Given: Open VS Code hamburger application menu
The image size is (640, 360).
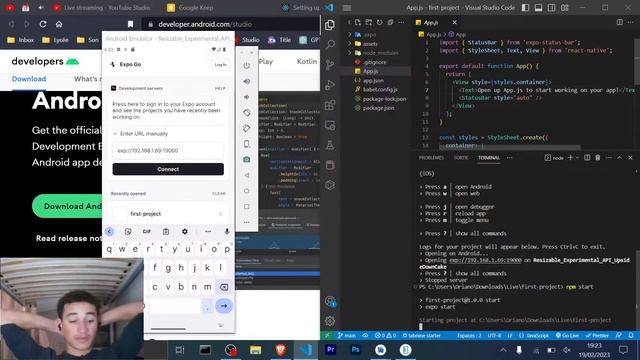Looking at the screenshot, I should (347, 8).
